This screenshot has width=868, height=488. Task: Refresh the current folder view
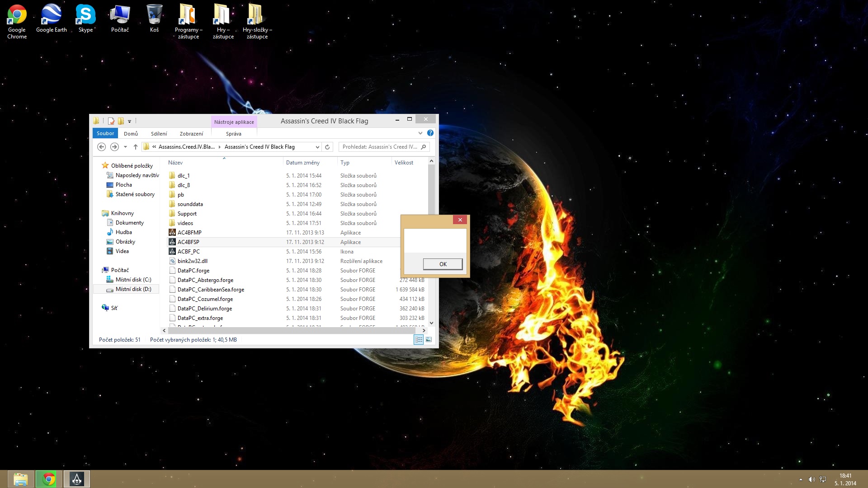[328, 147]
